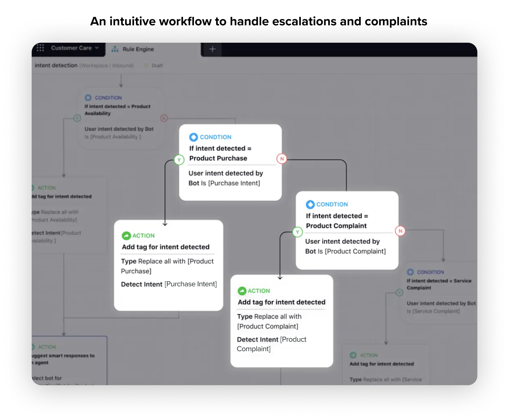Click the Draft status label

[x=157, y=66]
